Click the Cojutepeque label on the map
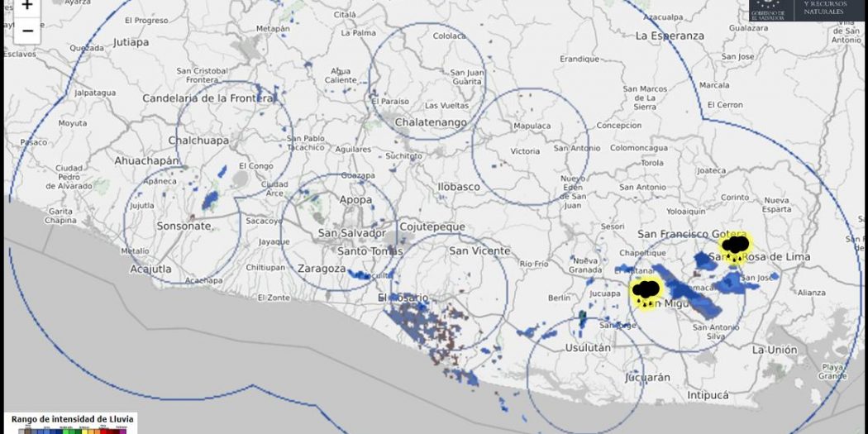The height and width of the screenshot is (434, 868). click(x=432, y=227)
